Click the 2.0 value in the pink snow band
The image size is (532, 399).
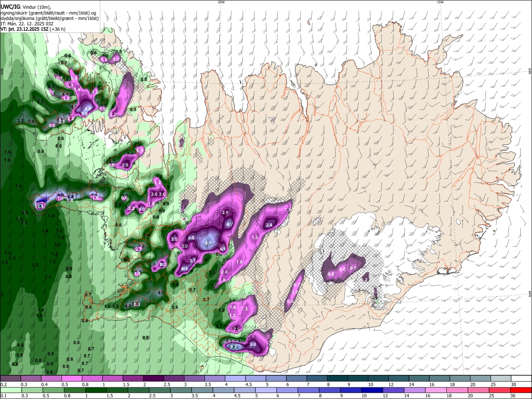pos(224,272)
